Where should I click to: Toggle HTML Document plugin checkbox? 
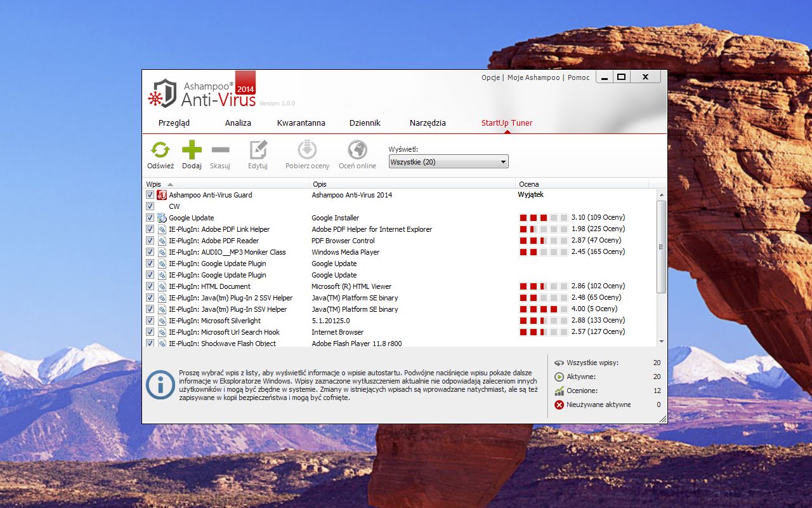[150, 286]
